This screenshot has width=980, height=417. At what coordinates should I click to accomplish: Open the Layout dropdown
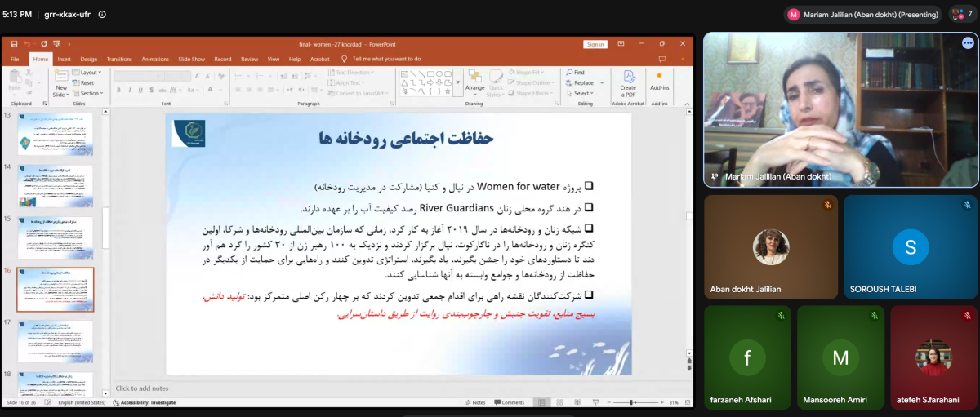tap(87, 73)
